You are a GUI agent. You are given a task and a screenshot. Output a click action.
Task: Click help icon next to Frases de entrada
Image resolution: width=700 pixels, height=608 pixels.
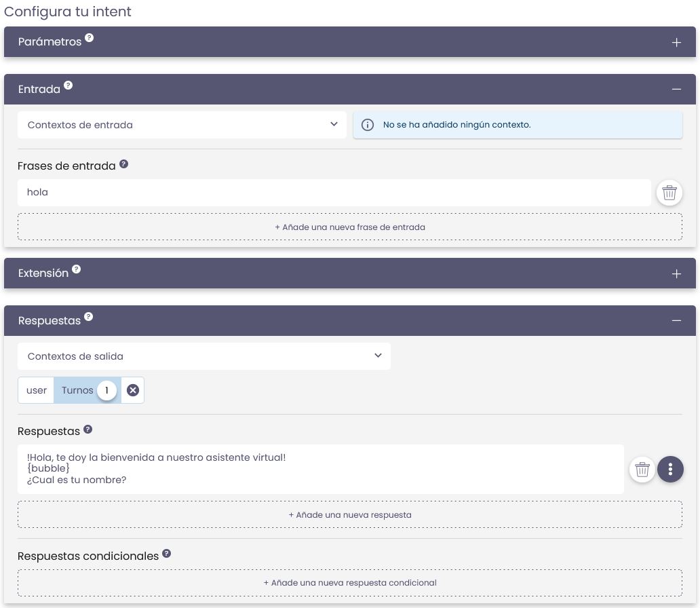[x=123, y=164]
